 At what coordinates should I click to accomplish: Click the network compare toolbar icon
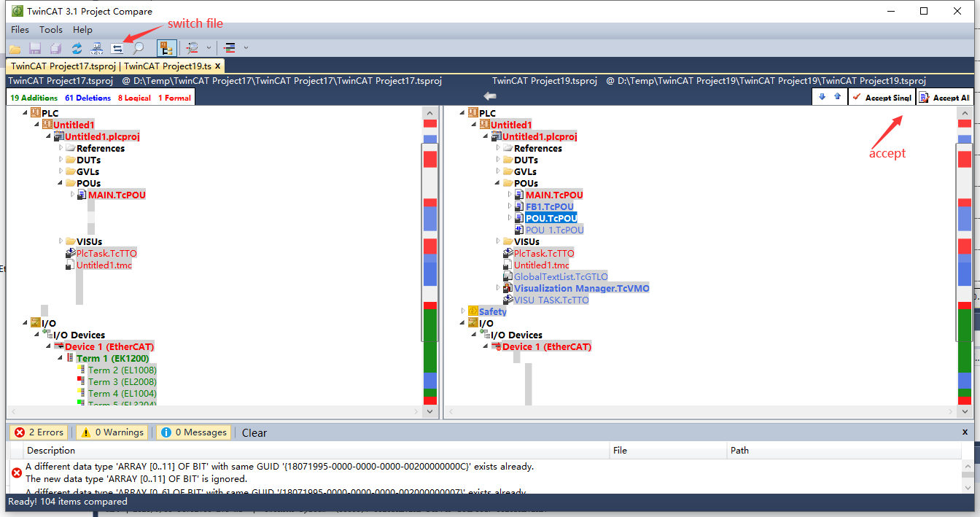[x=96, y=48]
